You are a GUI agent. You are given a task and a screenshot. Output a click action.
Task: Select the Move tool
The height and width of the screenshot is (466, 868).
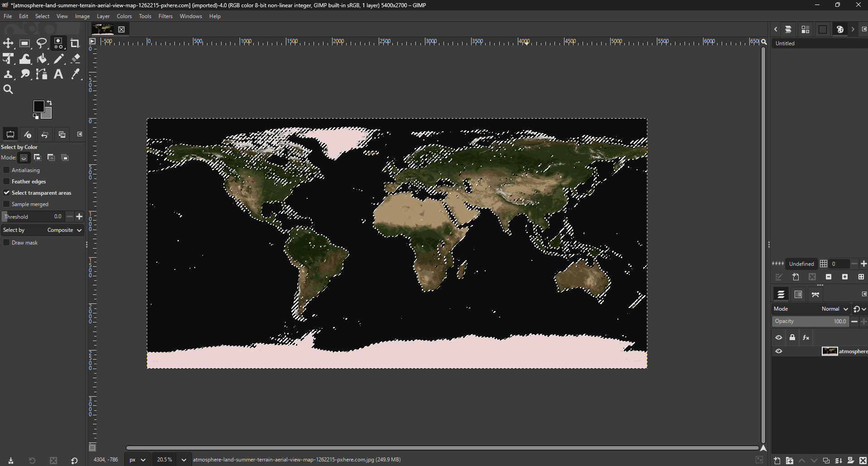[8, 43]
